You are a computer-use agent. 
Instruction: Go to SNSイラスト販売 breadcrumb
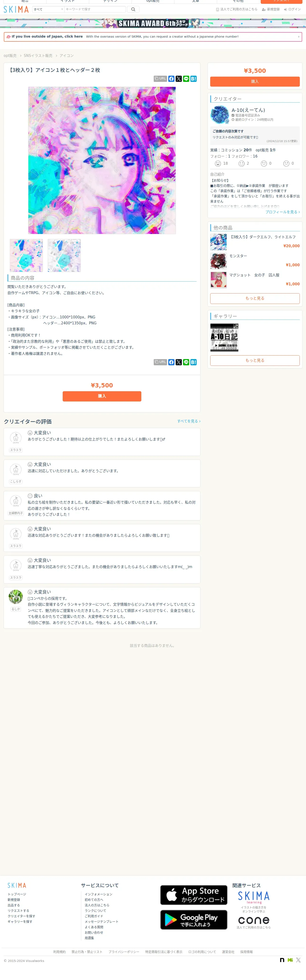[x=38, y=55]
